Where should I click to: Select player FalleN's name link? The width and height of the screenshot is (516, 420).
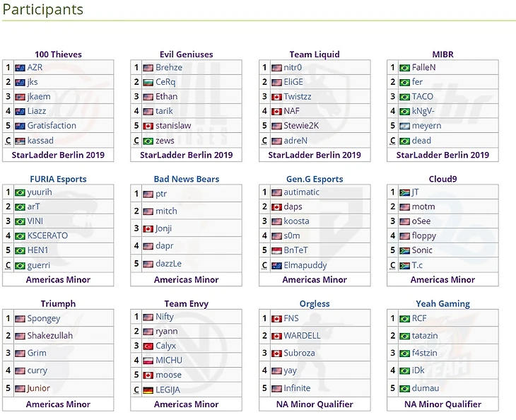[x=424, y=68]
